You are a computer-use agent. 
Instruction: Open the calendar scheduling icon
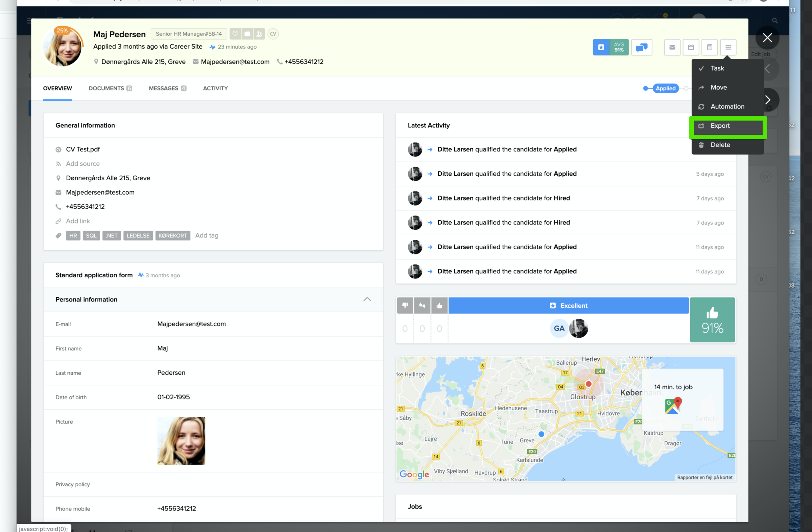(x=691, y=47)
